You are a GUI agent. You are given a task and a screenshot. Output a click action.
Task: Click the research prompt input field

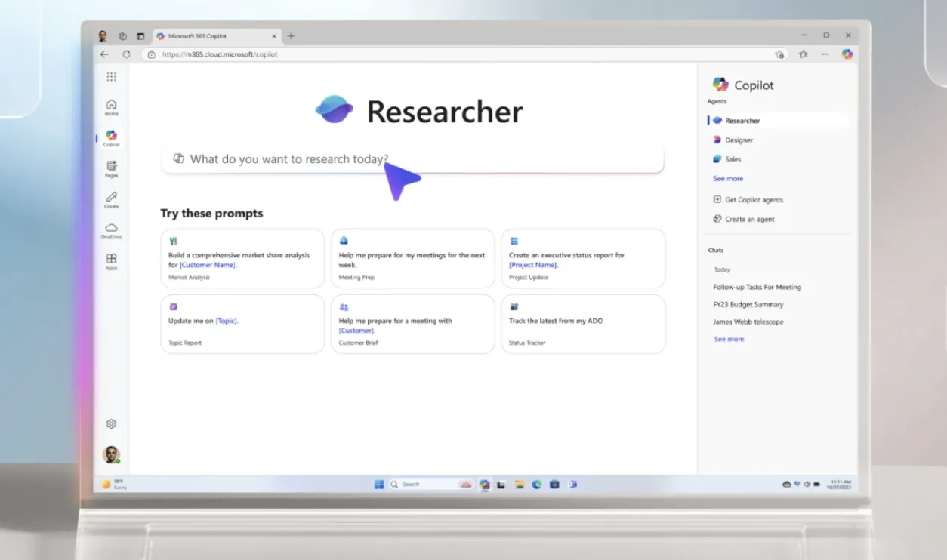pyautogui.click(x=412, y=159)
